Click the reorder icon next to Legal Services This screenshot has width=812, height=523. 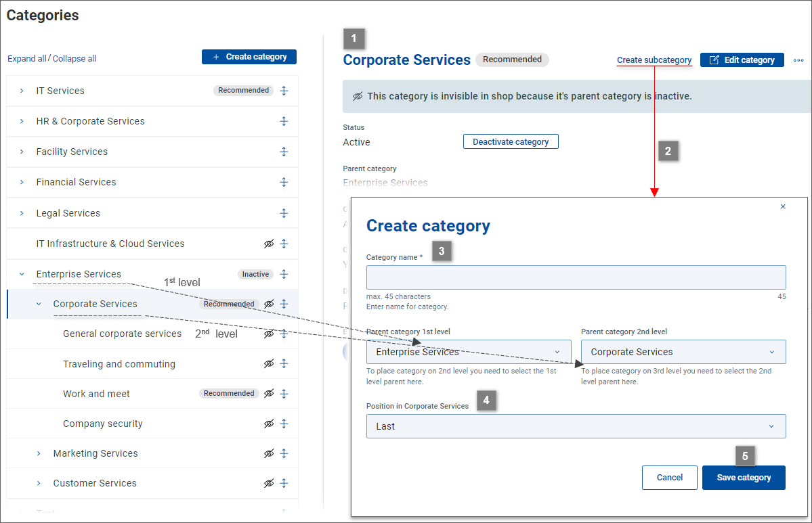pos(284,213)
